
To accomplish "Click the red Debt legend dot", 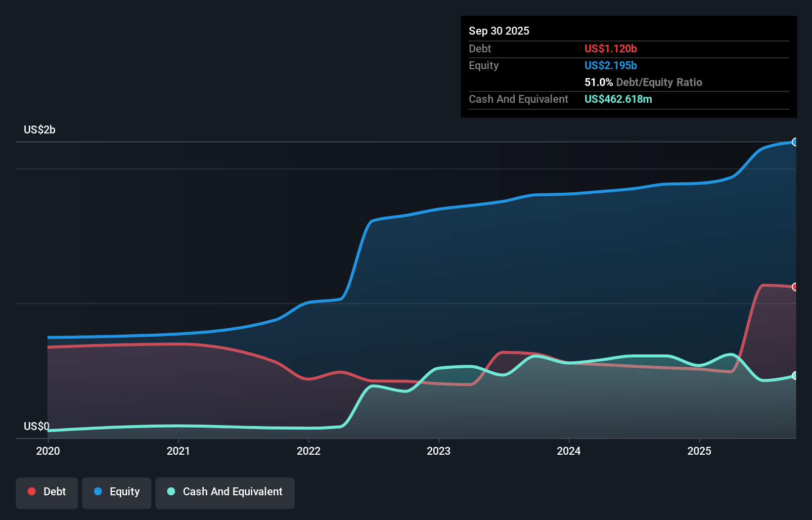I will point(31,491).
